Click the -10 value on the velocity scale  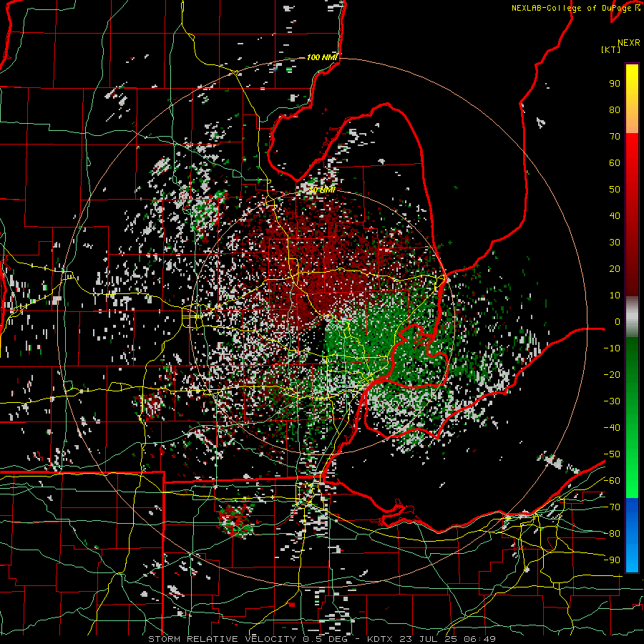[x=612, y=348]
